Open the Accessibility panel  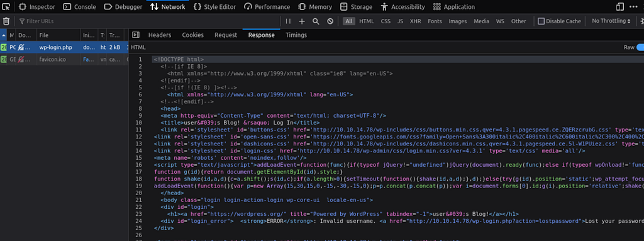click(402, 6)
